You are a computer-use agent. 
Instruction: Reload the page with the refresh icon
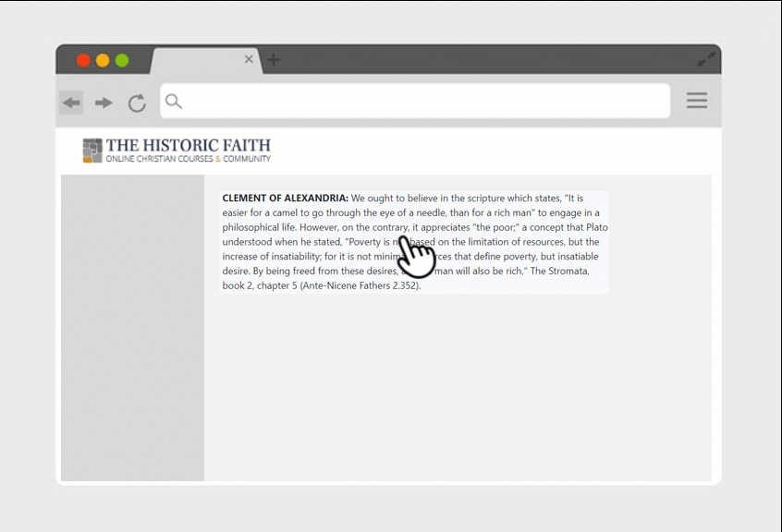[137, 103]
